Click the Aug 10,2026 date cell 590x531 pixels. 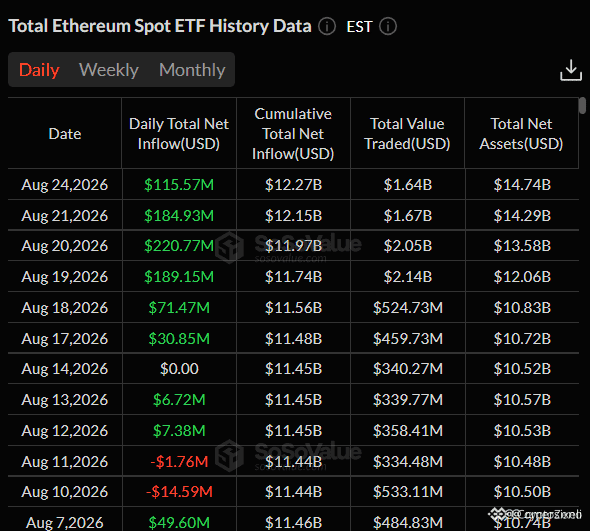[65, 492]
